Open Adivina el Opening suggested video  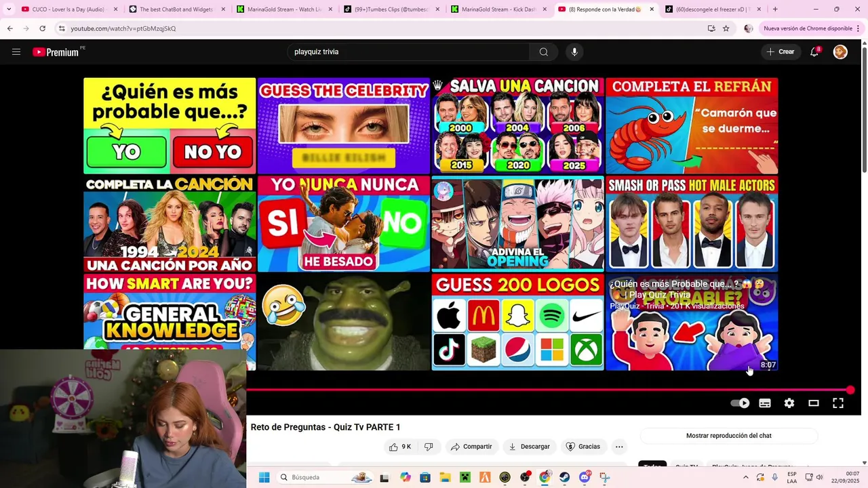click(x=517, y=224)
